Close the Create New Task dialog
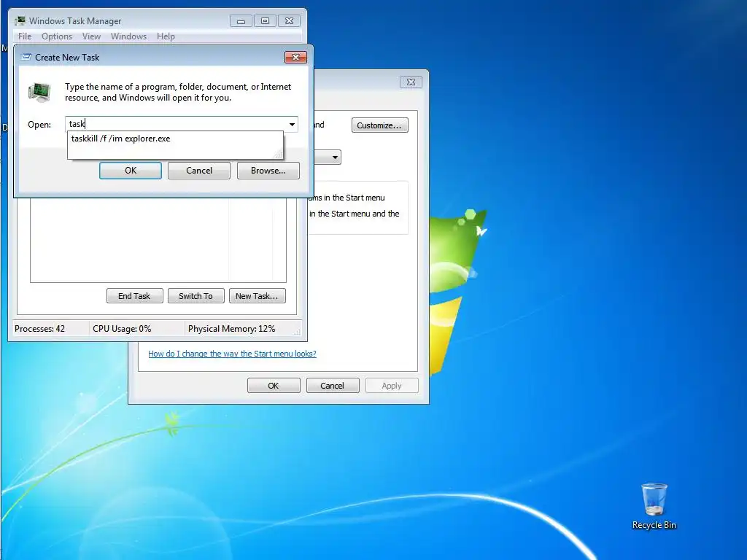 (296, 57)
